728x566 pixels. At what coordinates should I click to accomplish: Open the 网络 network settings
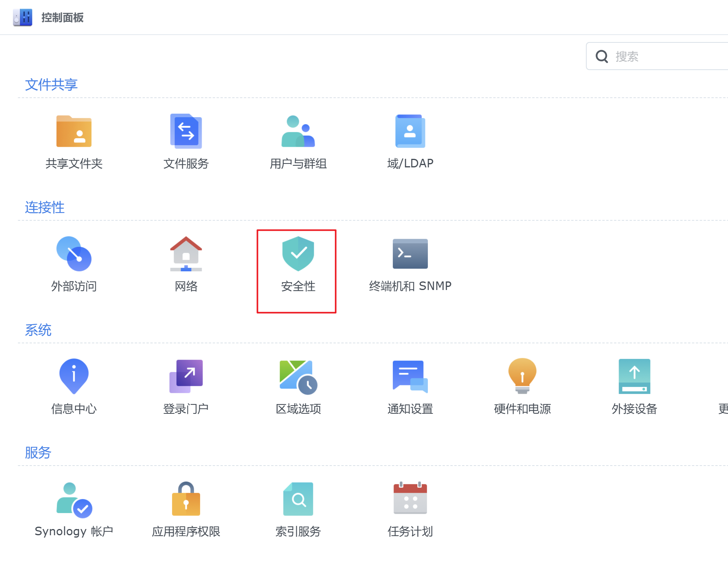coord(186,254)
